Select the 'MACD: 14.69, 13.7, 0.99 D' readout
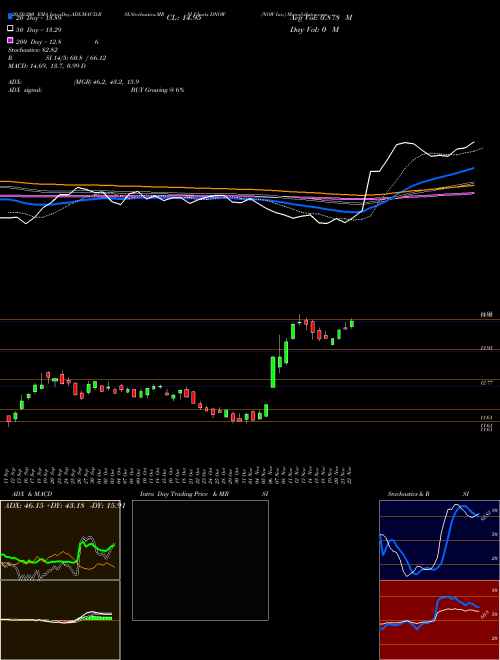Image resolution: width=500 pixels, height=660 pixels. 47,66
